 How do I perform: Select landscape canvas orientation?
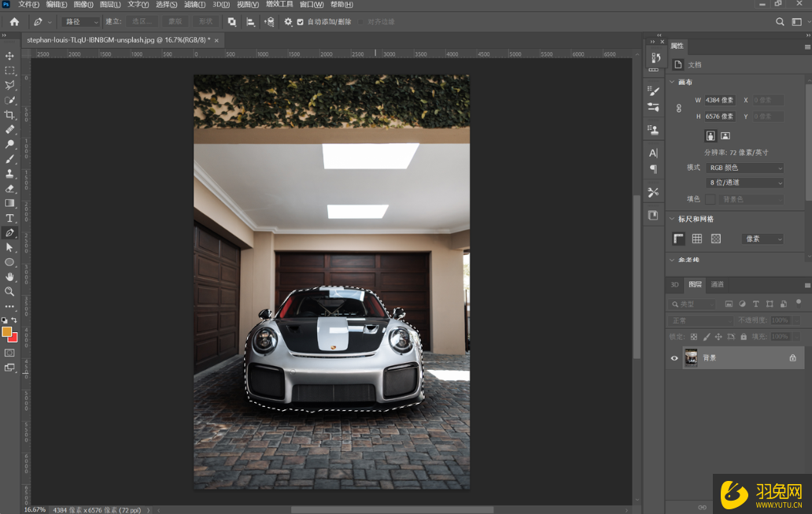click(x=725, y=135)
